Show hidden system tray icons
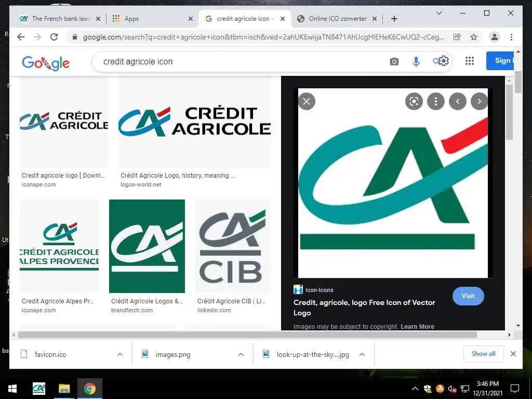Viewport: 532px width, 399px height. point(415,389)
